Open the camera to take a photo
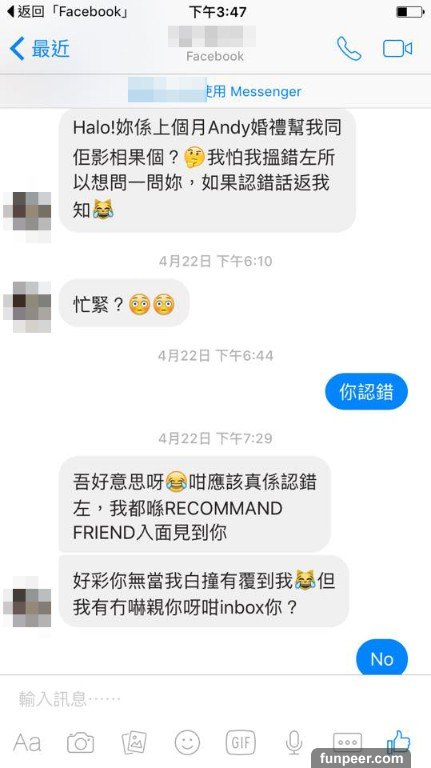 (x=81, y=743)
